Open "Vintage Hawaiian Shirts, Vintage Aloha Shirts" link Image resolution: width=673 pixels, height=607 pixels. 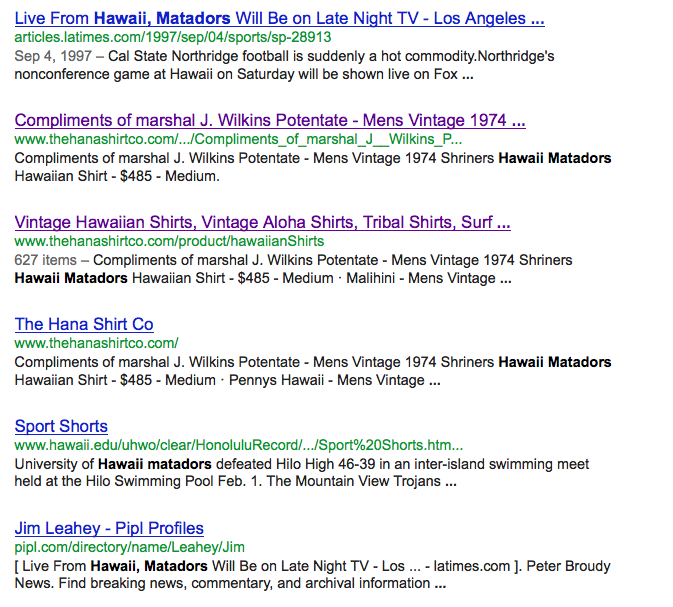pyautogui.click(x=262, y=222)
